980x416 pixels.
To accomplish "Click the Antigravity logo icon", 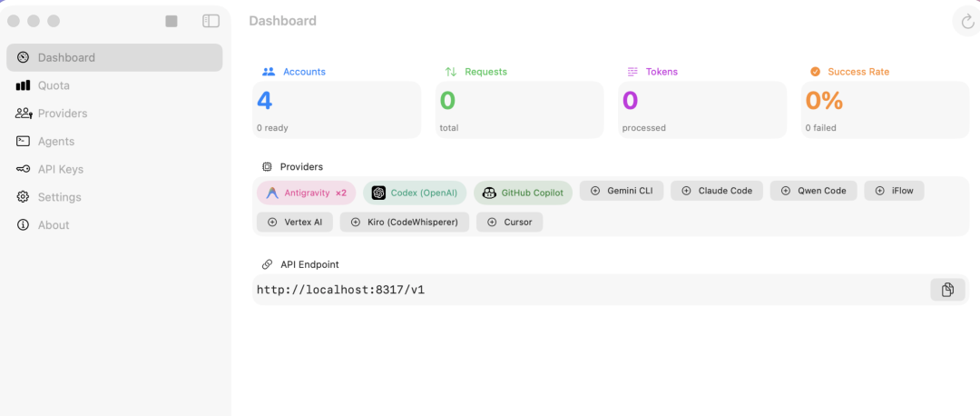I will click(x=272, y=193).
